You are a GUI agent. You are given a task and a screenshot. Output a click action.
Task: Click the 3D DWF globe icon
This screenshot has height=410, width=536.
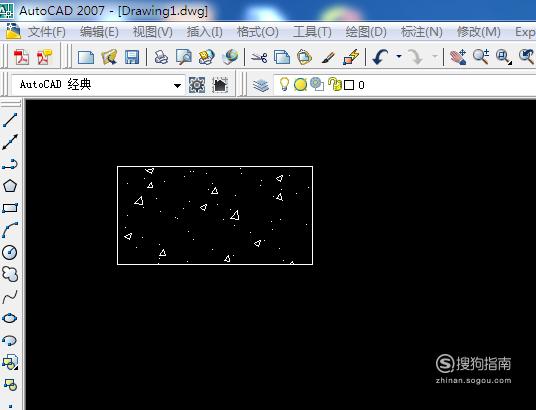pos(230,57)
